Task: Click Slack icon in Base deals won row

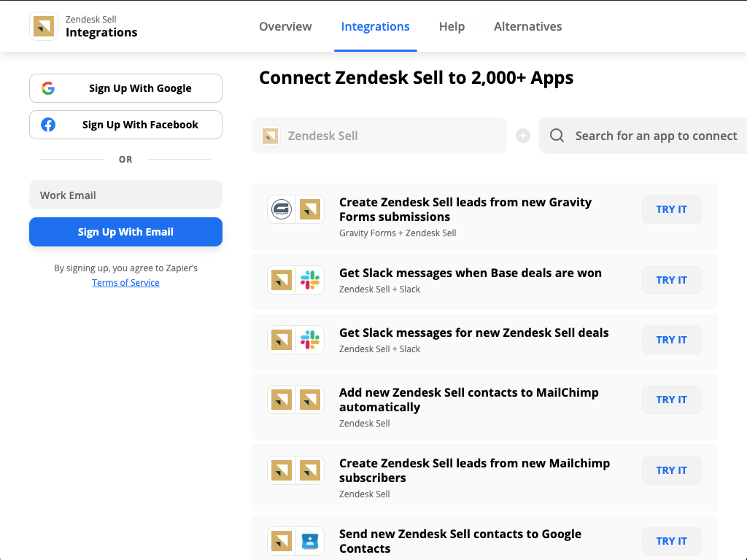Action: 310,280
